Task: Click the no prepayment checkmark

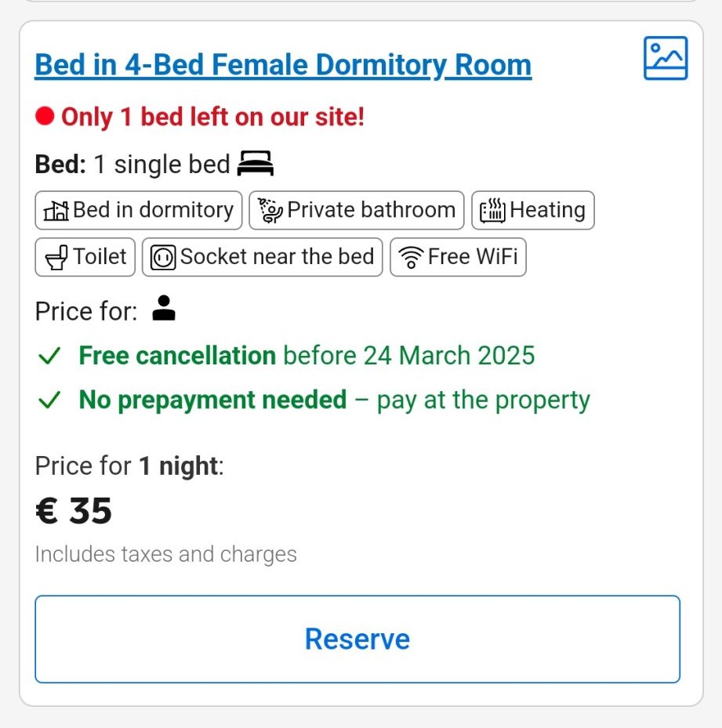Action: point(49,400)
